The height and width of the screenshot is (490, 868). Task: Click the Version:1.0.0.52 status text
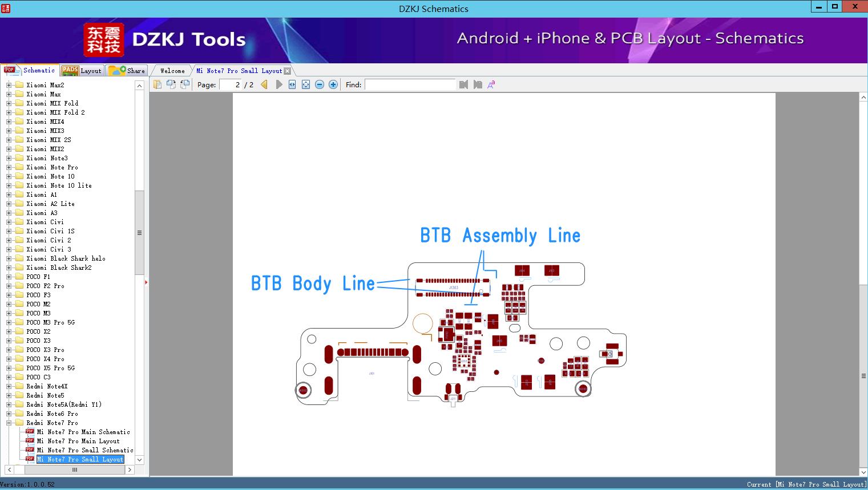[27, 484]
